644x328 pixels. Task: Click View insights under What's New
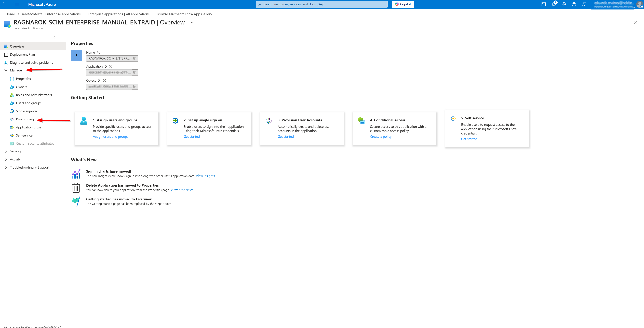(205, 176)
